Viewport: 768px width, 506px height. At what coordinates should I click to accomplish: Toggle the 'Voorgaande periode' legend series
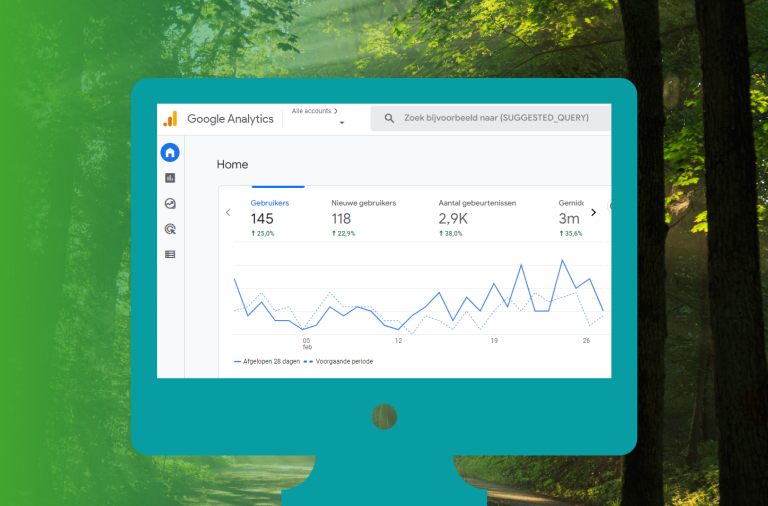pyautogui.click(x=341, y=361)
